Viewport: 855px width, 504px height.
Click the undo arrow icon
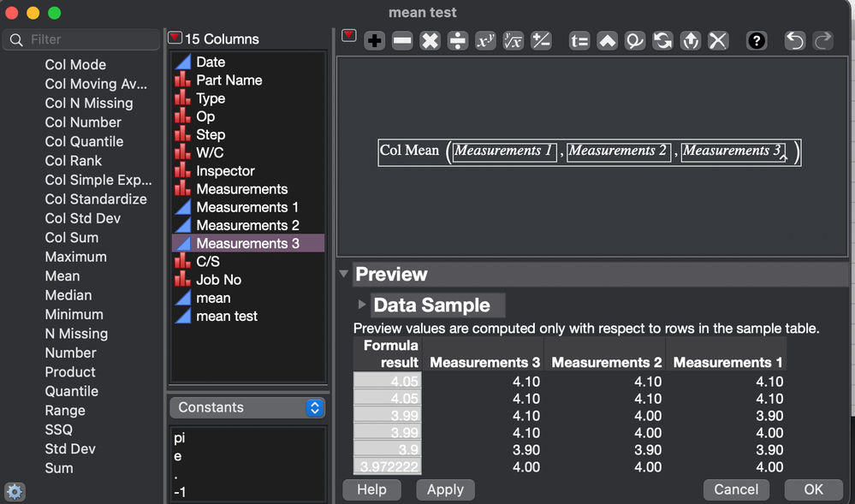795,41
